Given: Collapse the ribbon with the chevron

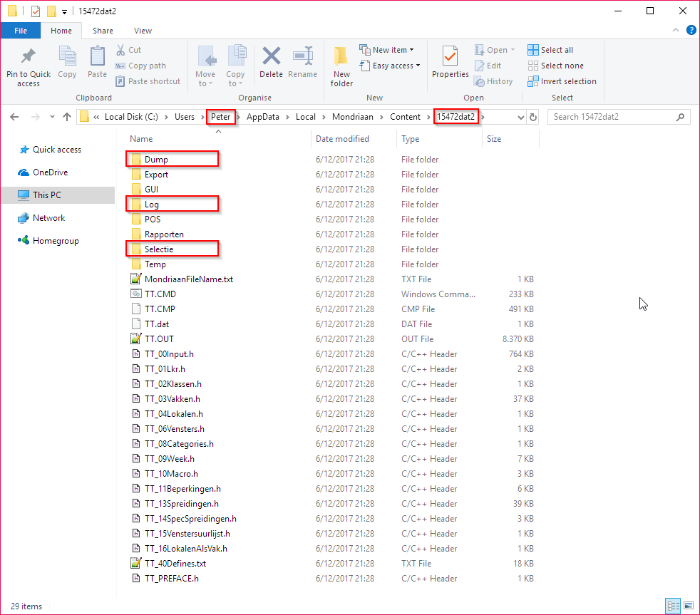Looking at the screenshot, I should (x=676, y=31).
